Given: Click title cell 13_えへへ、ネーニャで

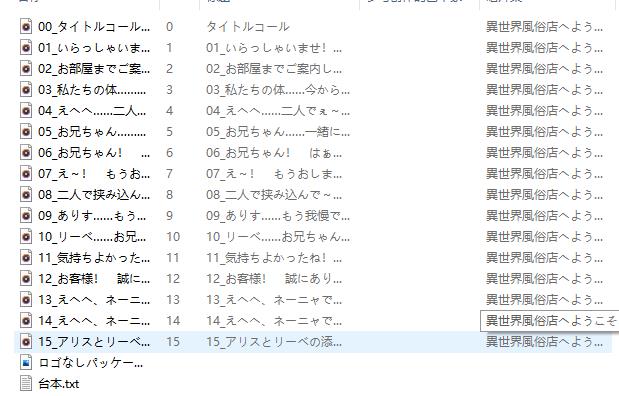Looking at the screenshot, I should coord(274,299).
